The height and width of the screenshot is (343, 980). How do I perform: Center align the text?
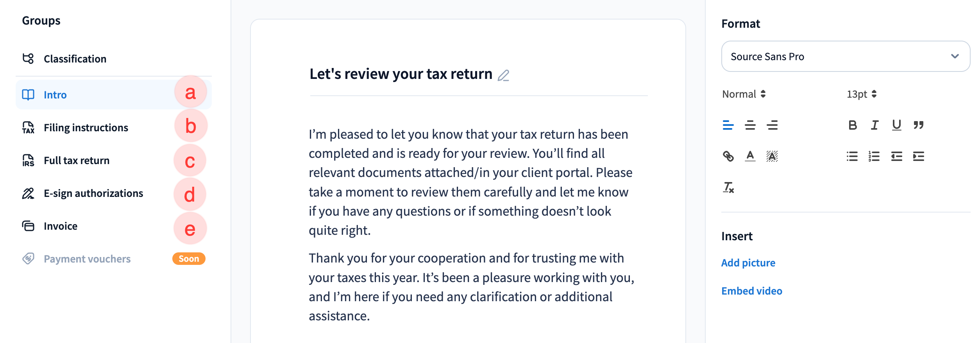pyautogui.click(x=750, y=125)
